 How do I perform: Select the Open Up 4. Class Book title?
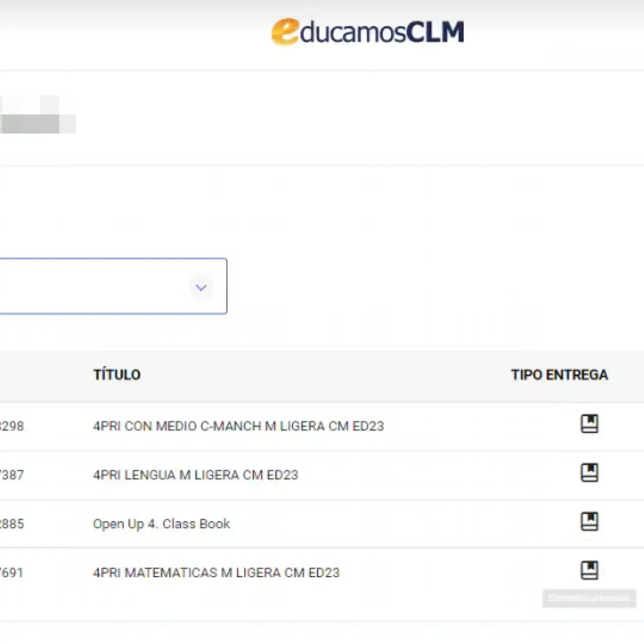pos(161,524)
